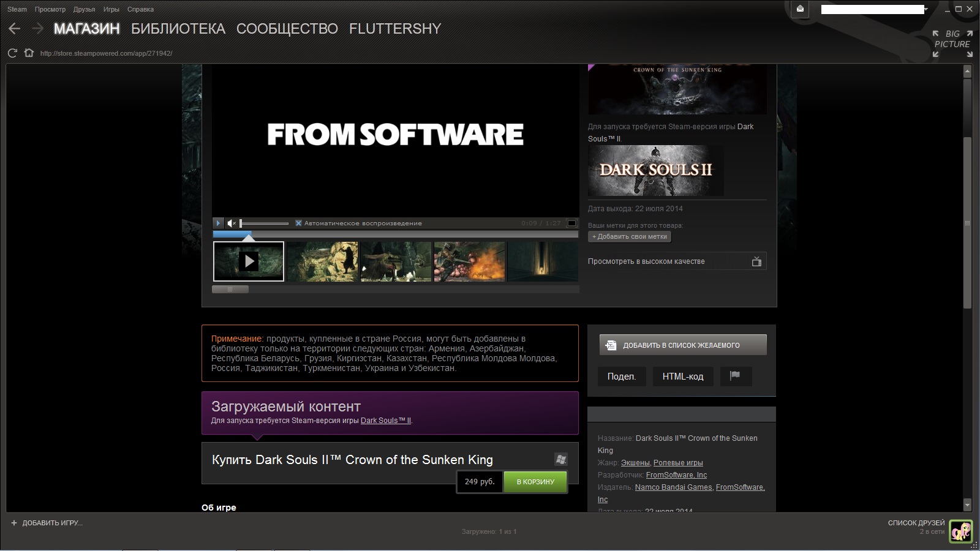This screenshot has height=551, width=980.
Task: Click Добавить в список желаемого button
Action: 683,345
